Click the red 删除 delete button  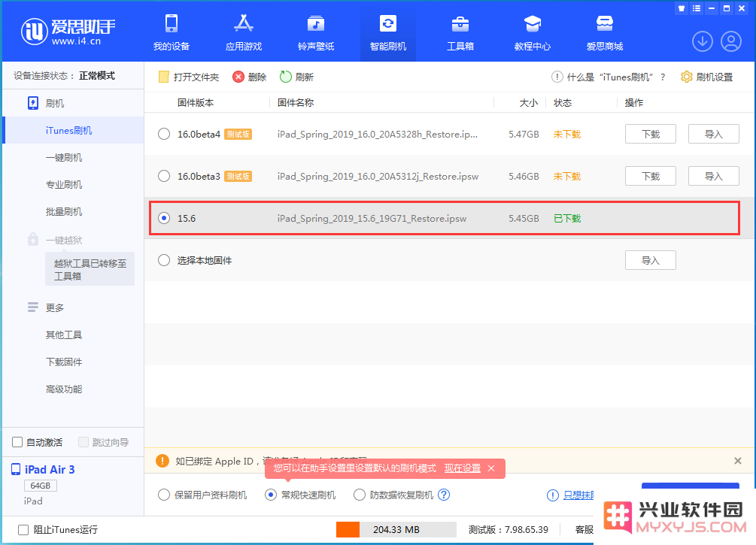(249, 77)
